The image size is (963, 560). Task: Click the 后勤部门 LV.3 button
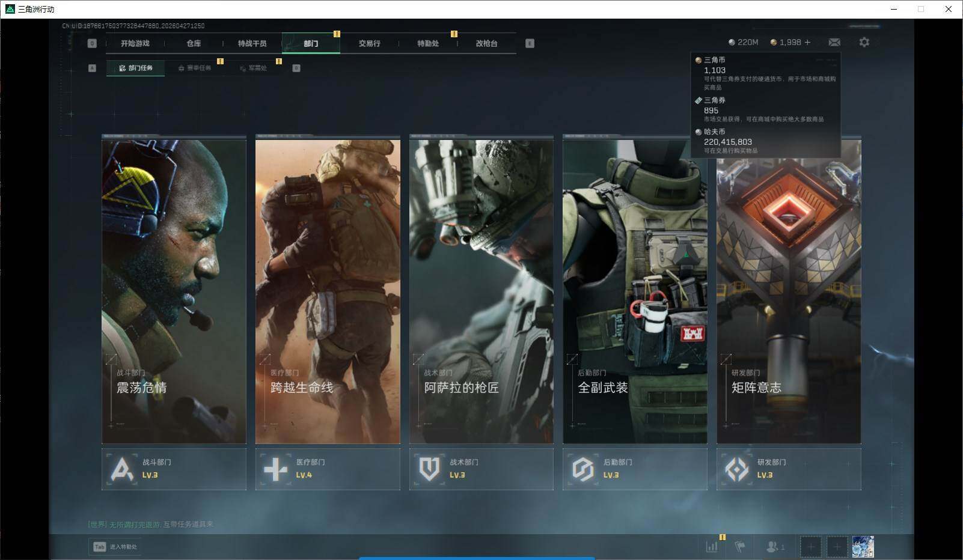(635, 469)
